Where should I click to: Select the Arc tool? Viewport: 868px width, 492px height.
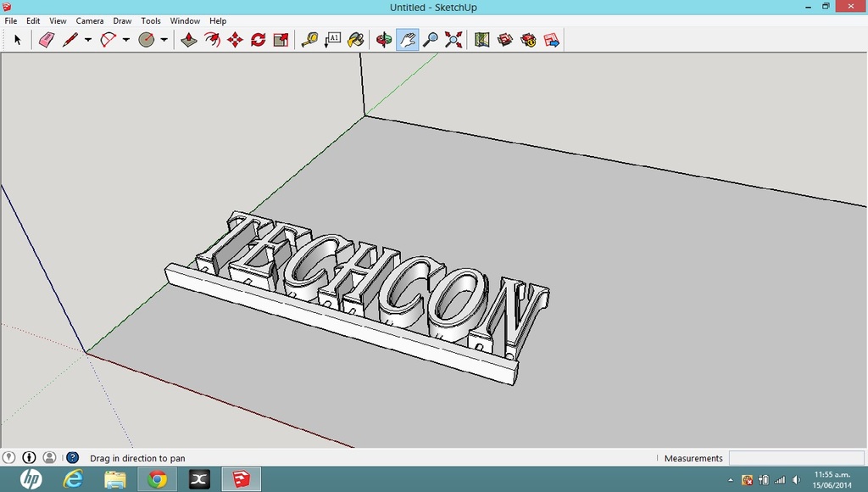pyautogui.click(x=108, y=40)
